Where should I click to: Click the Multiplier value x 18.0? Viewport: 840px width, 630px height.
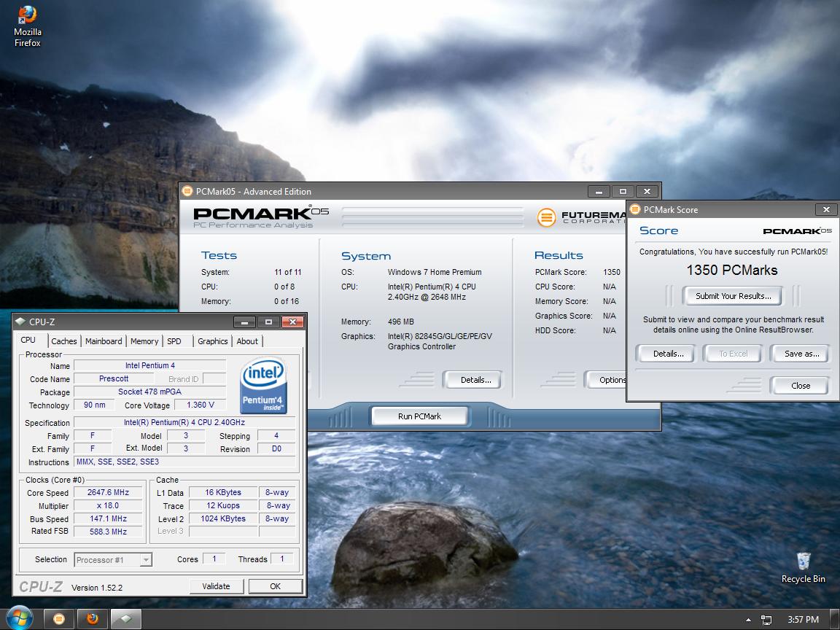click(108, 506)
